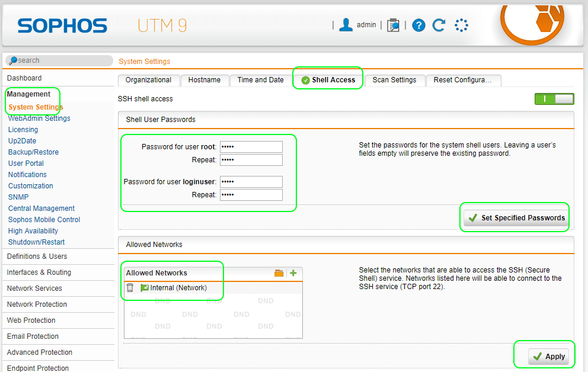Open High Availability link
This screenshot has height=372, width=588.
[33, 231]
